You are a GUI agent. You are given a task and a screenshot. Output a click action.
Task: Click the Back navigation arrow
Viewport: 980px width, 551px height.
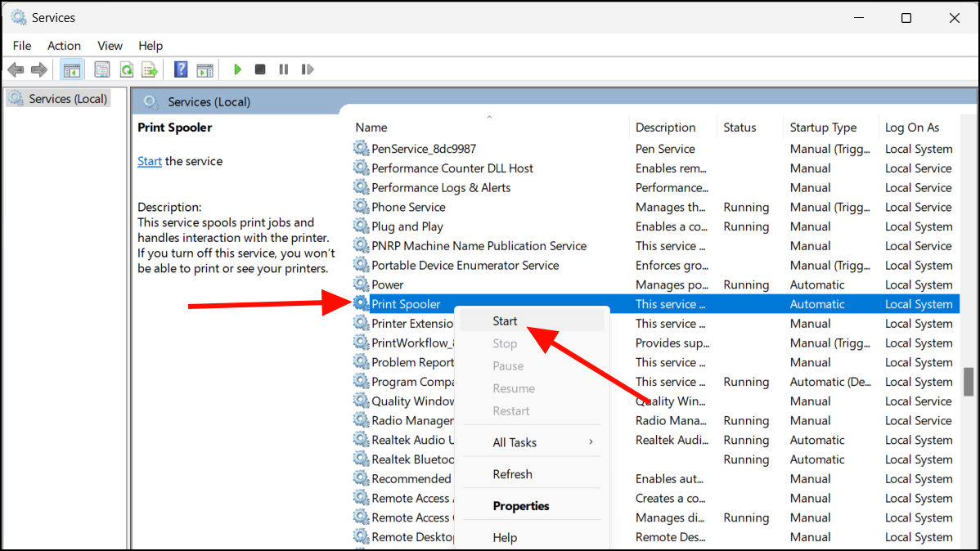pyautogui.click(x=16, y=69)
